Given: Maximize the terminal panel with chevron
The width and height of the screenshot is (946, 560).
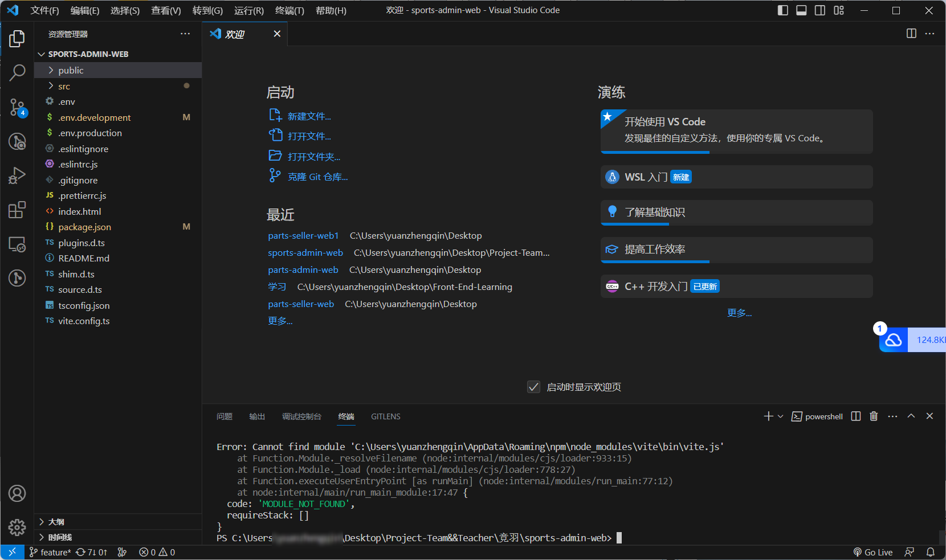Looking at the screenshot, I should (x=911, y=416).
